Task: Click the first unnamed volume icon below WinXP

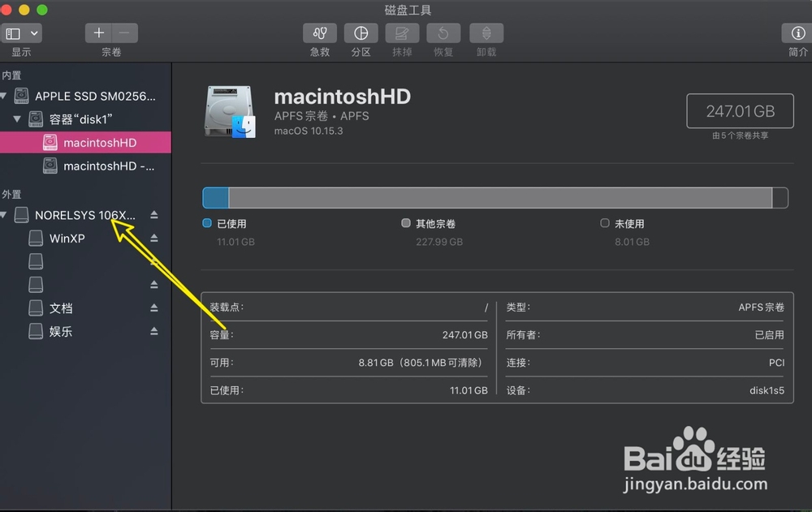Action: point(36,261)
